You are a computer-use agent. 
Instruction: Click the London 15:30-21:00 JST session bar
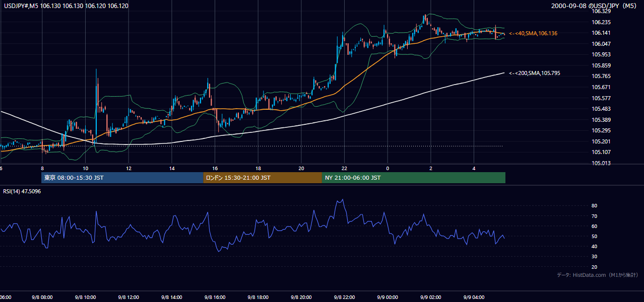263,178
